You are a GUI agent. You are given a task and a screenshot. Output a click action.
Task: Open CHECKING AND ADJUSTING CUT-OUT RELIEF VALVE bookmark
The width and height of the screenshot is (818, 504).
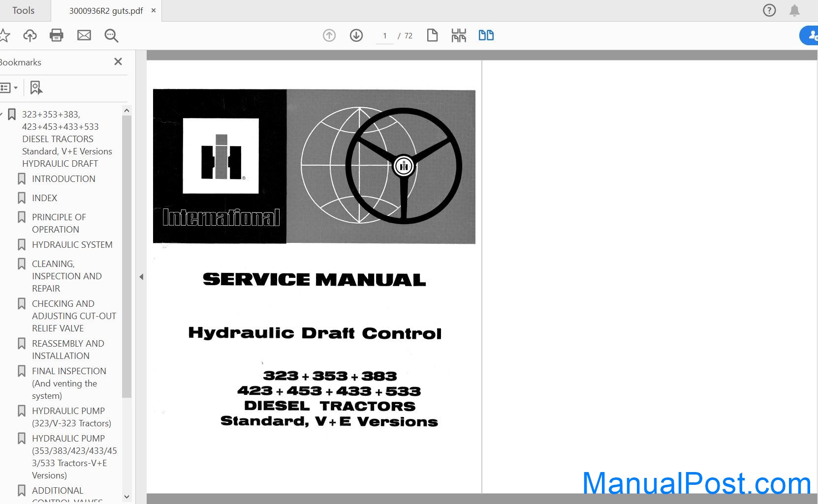click(74, 316)
